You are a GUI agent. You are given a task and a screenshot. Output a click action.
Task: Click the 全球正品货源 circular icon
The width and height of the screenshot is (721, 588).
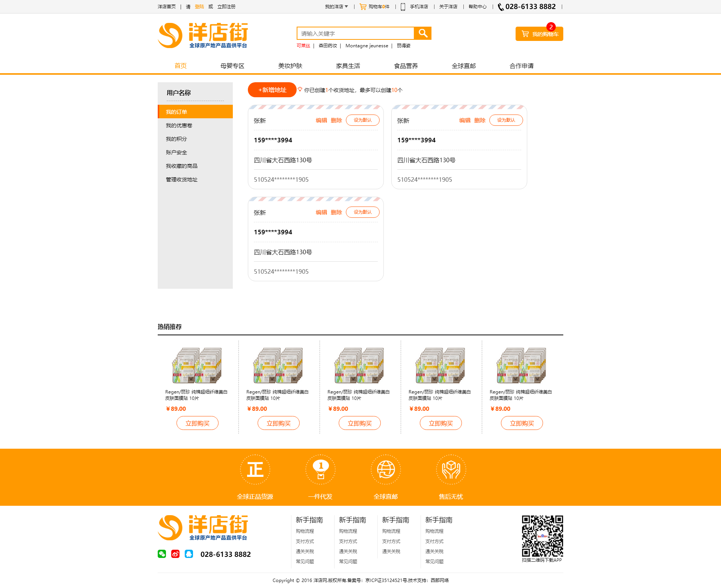[255, 470]
